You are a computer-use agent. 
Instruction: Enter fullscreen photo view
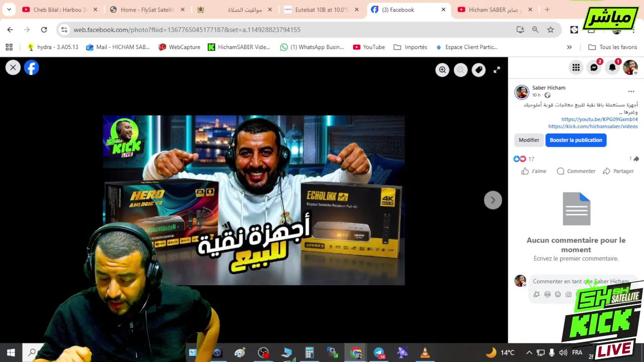497,70
